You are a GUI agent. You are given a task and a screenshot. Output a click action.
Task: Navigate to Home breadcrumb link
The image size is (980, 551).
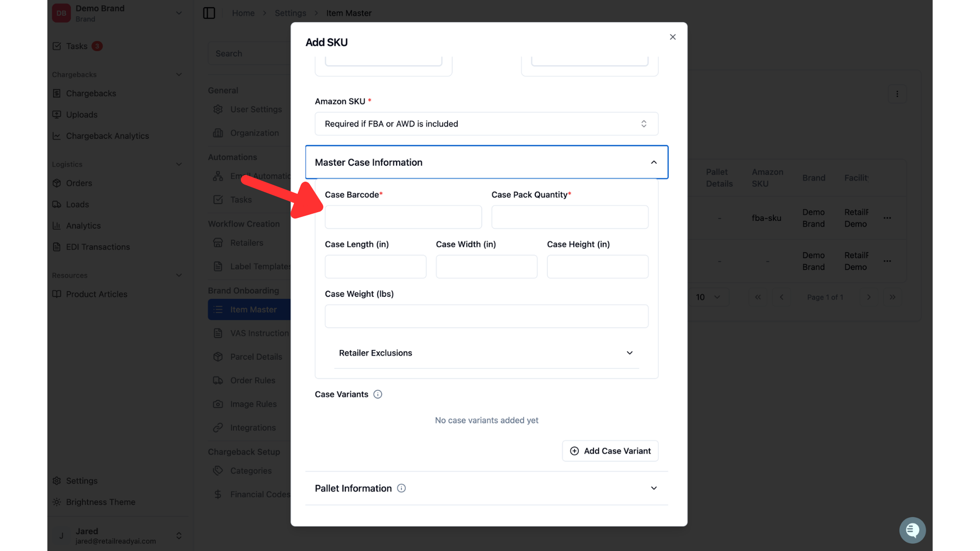[x=243, y=13]
